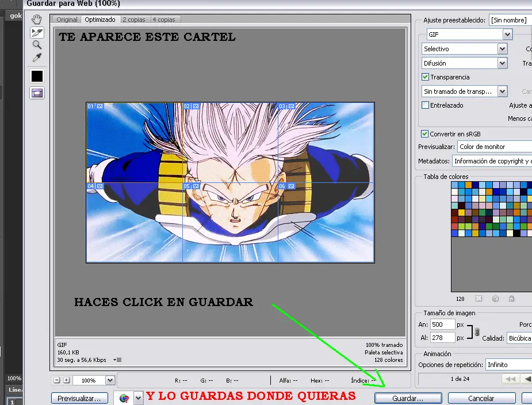This screenshot has width=532, height=405.
Task: Toggle slices visibility button
Action: [x=37, y=93]
